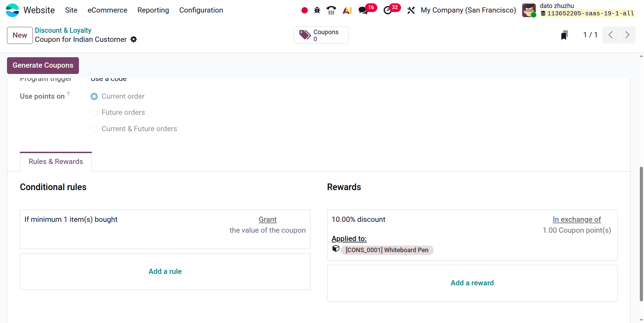The height and width of the screenshot is (323, 644).
Task: Click the 1 / 1 pager counter
Action: tap(590, 35)
